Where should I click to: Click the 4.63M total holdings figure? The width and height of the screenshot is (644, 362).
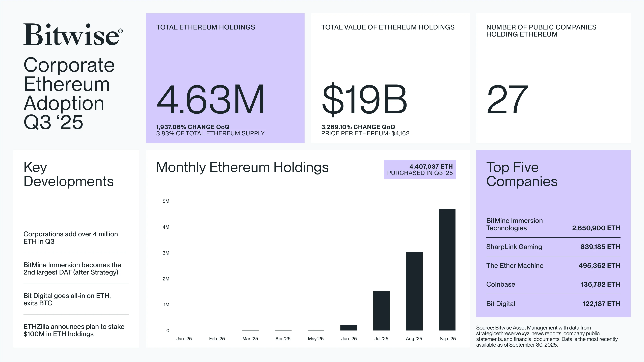(x=210, y=100)
